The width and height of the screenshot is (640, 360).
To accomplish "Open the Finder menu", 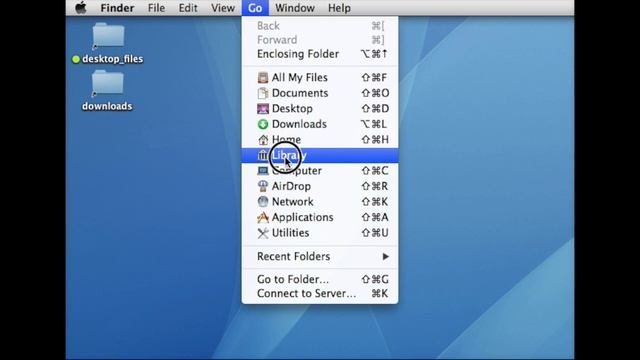I will click(x=117, y=8).
